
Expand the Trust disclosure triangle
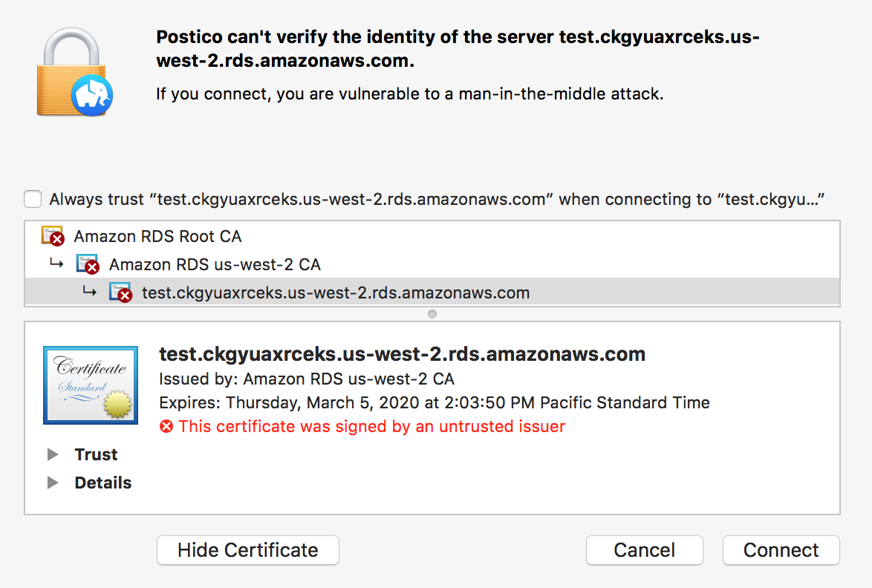tap(53, 454)
